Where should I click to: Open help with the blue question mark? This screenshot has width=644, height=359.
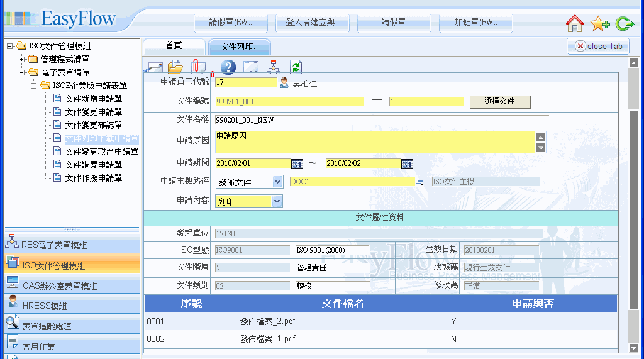(228, 67)
